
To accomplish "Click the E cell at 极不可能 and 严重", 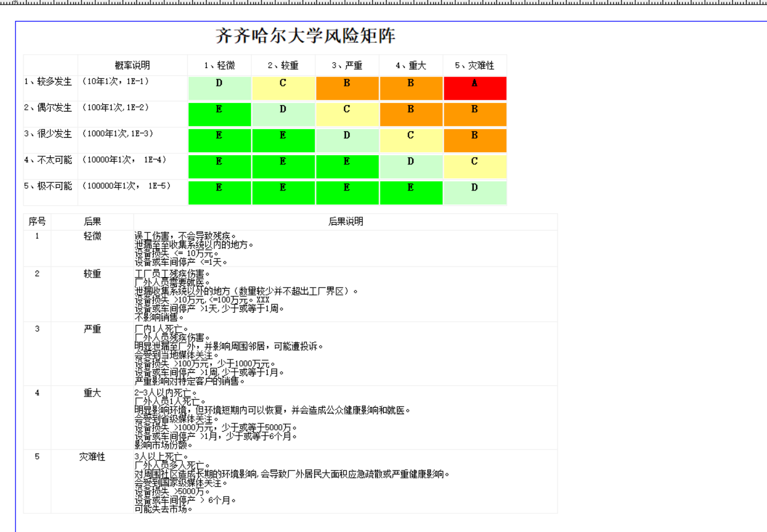I will (347, 193).
